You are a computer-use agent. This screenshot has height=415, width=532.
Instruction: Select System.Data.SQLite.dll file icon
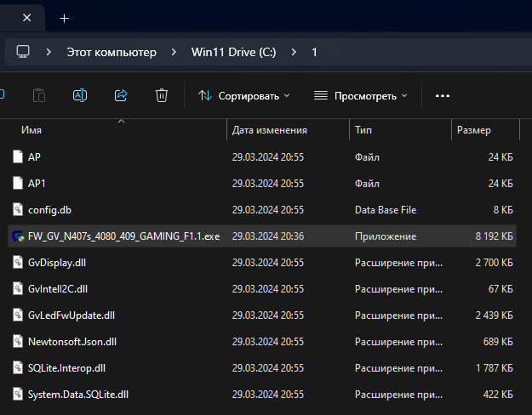[18, 394]
